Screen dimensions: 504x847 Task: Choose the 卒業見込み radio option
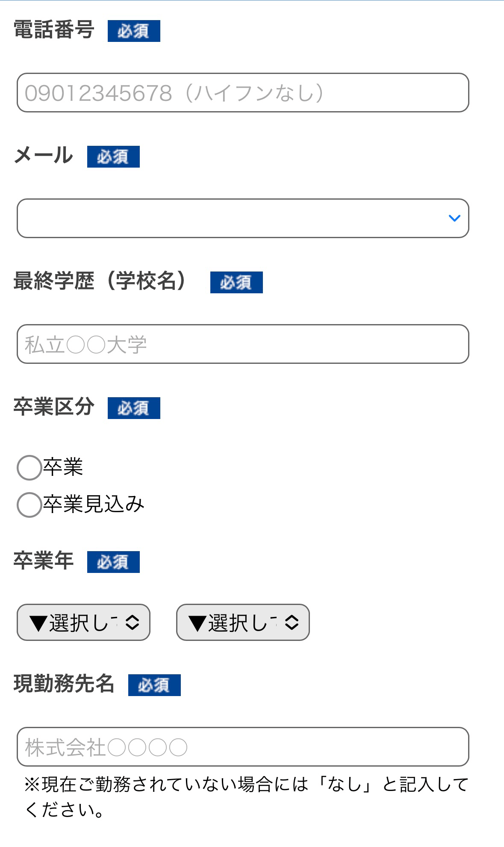pyautogui.click(x=29, y=505)
